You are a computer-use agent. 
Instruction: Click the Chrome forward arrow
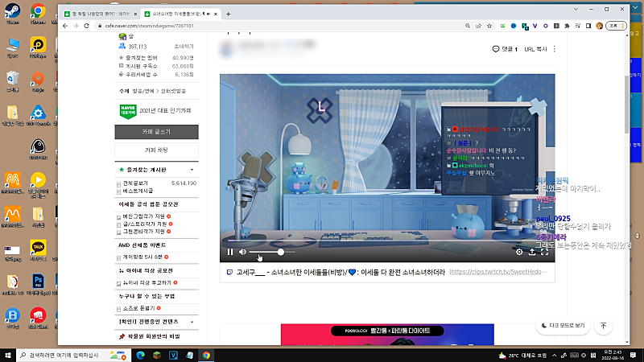point(76,26)
